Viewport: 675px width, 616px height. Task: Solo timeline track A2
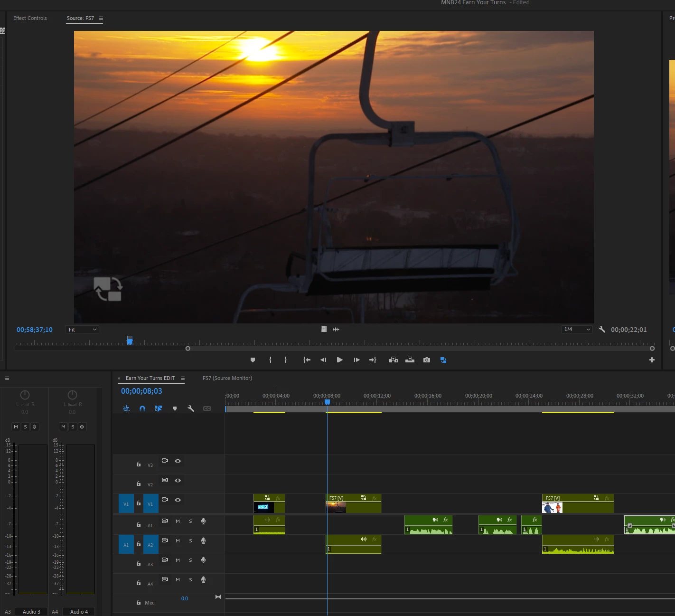point(191,540)
